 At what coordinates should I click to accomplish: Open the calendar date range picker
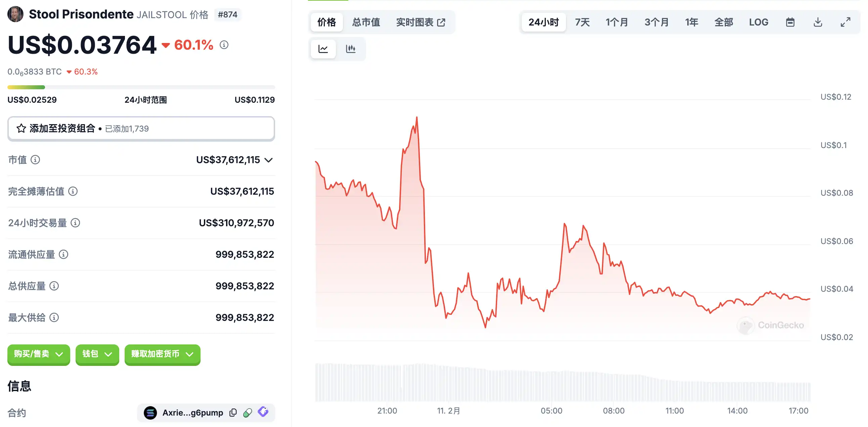click(x=790, y=22)
